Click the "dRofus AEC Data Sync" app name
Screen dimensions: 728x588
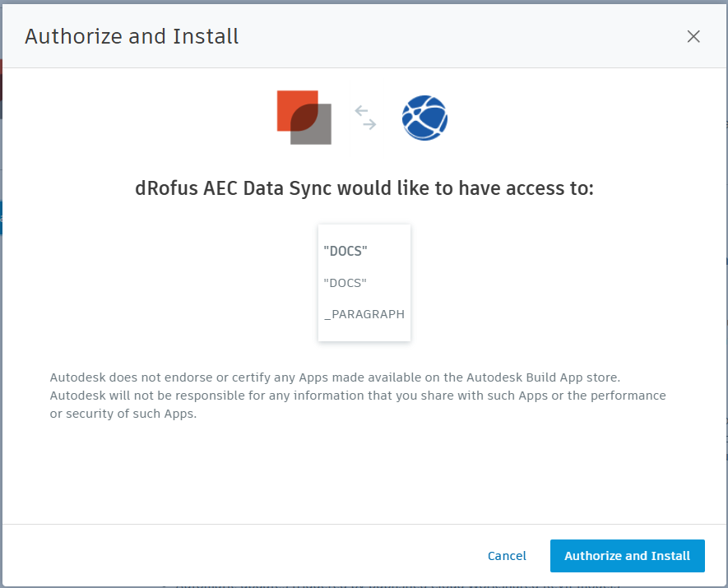point(234,189)
